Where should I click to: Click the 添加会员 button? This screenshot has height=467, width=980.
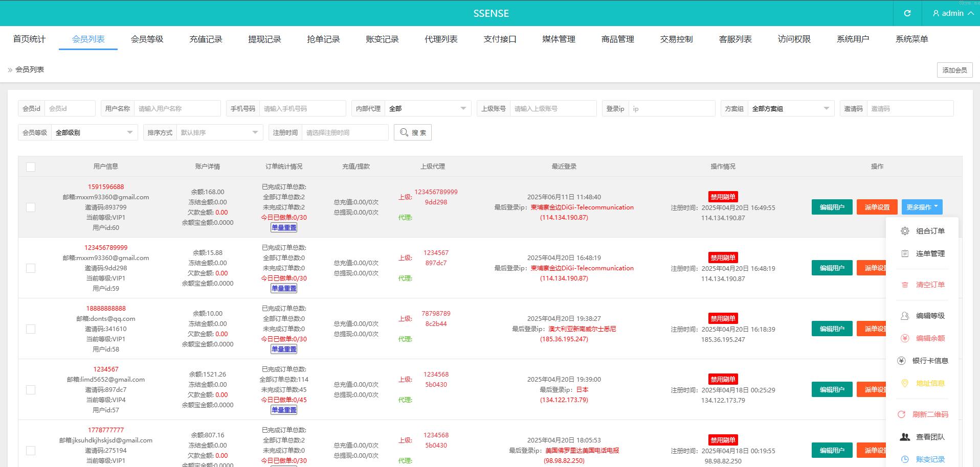954,70
